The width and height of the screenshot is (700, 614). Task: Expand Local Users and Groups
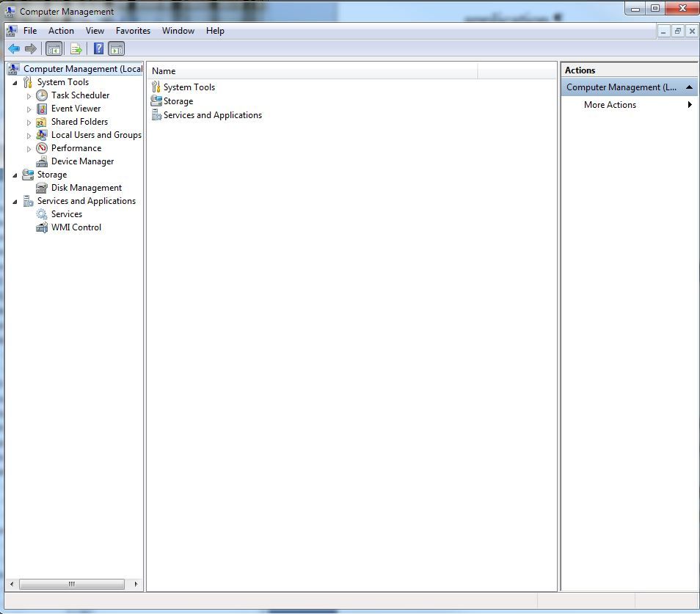(x=28, y=135)
